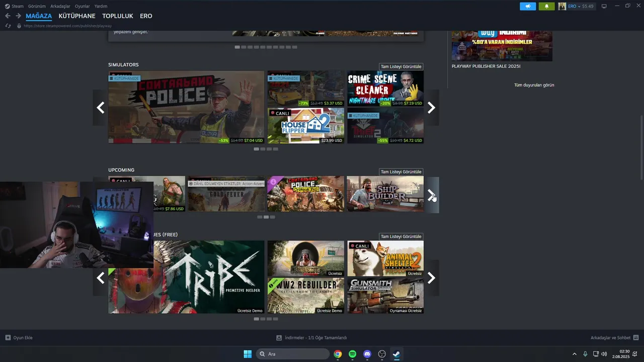
Task: Open the Friends and Chat icon
Action: 636,338
